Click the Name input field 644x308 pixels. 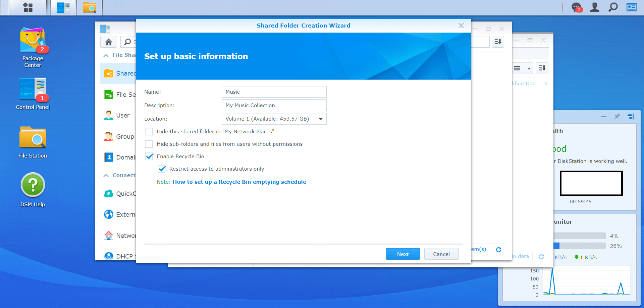[274, 92]
